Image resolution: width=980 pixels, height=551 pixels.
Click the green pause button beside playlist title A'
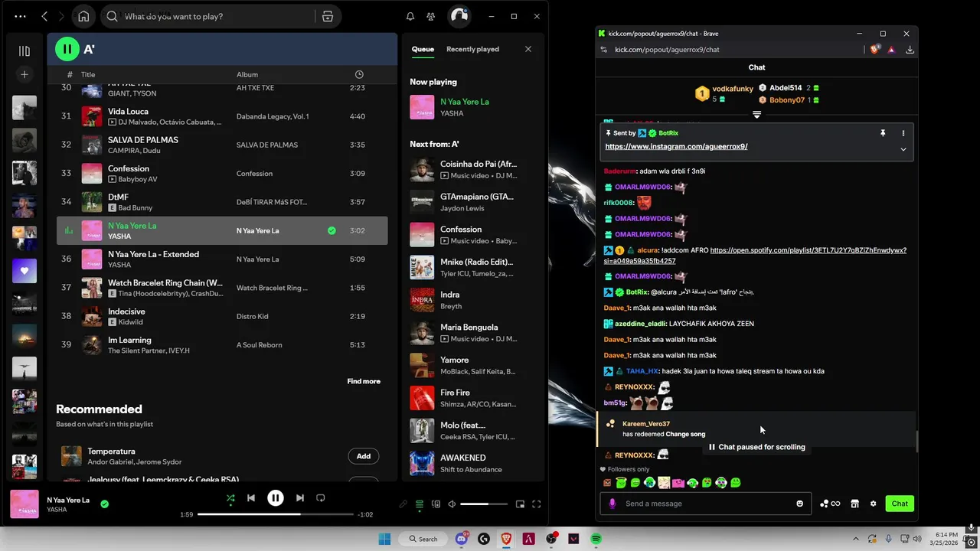coord(67,49)
